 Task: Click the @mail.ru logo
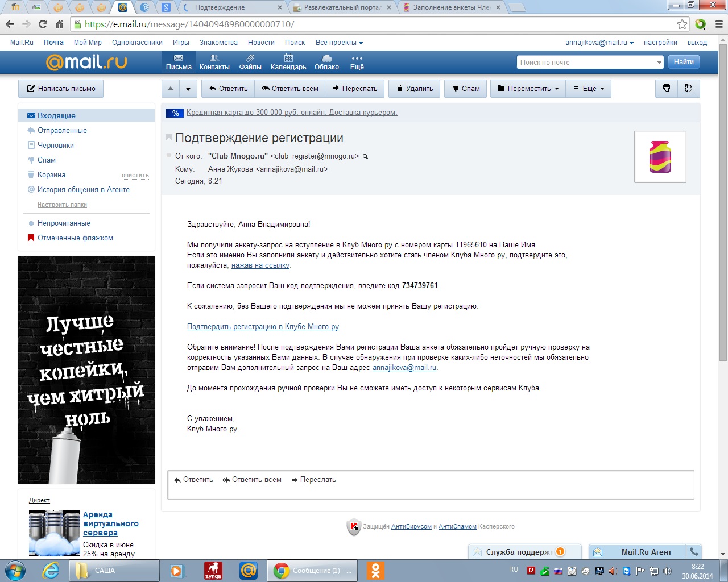tap(86, 62)
